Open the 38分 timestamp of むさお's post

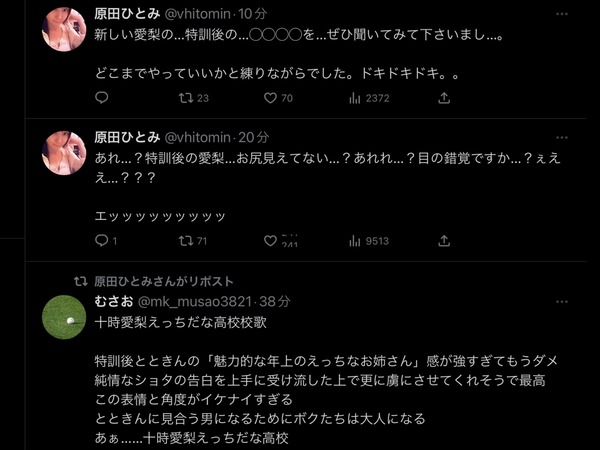coord(275,302)
